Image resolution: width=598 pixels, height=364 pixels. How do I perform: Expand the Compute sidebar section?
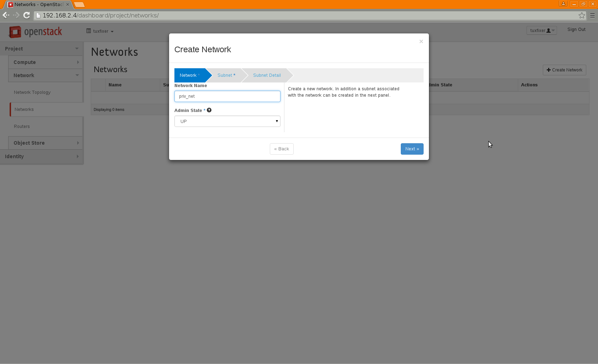pyautogui.click(x=45, y=62)
